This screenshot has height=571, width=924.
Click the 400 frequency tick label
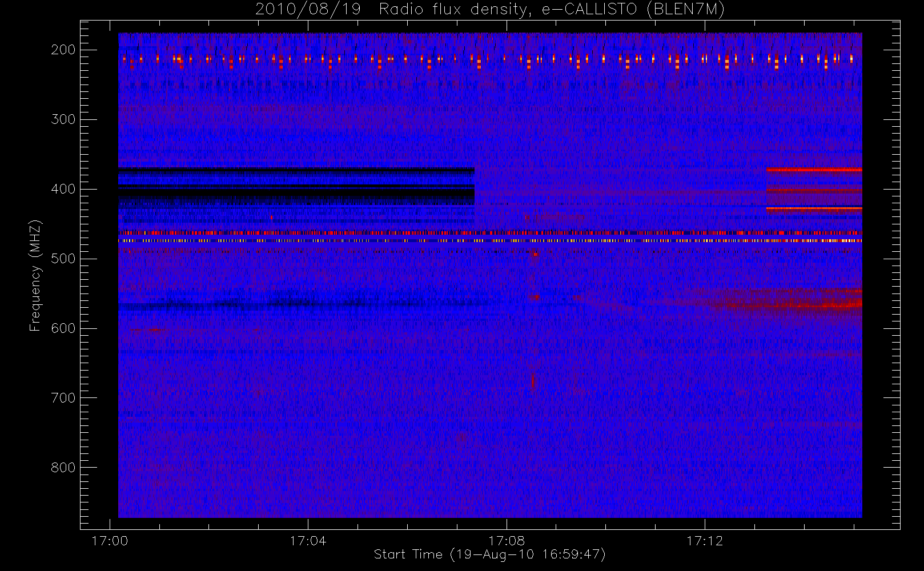tap(63, 189)
